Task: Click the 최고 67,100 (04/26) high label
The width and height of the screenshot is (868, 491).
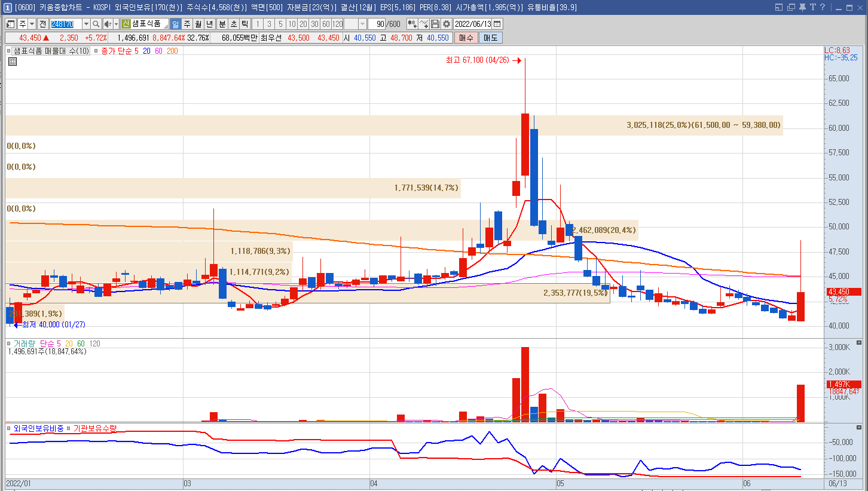Action: click(x=477, y=60)
